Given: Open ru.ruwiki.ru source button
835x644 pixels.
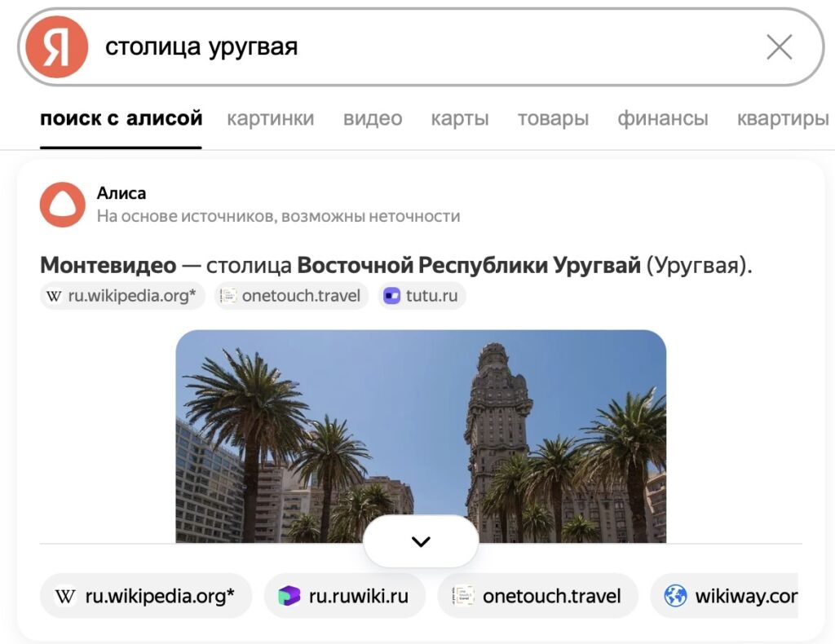Looking at the screenshot, I should pos(345,596).
